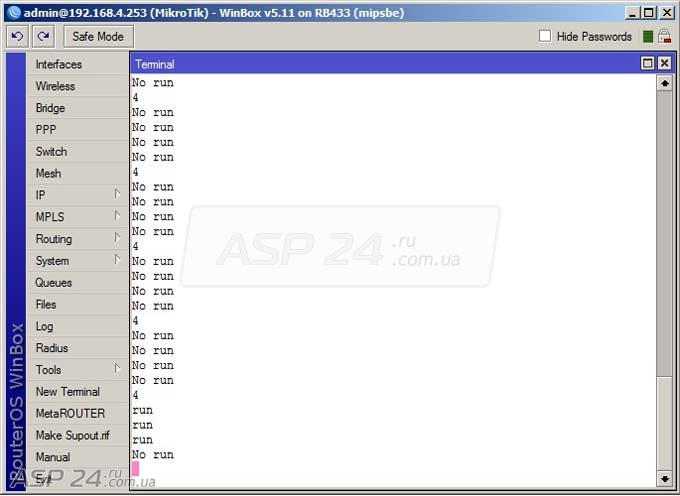The image size is (680, 496).
Task: Click the Redo arrow icon
Action: point(43,36)
